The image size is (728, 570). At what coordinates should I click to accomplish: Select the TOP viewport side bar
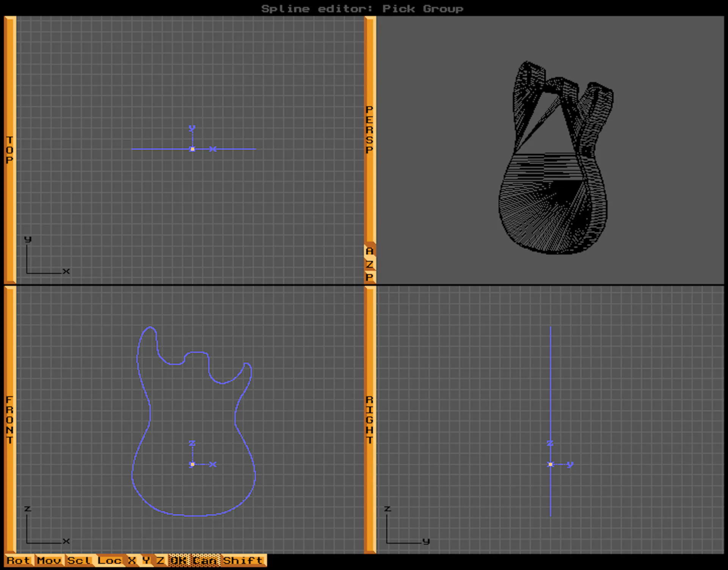tap(10, 150)
